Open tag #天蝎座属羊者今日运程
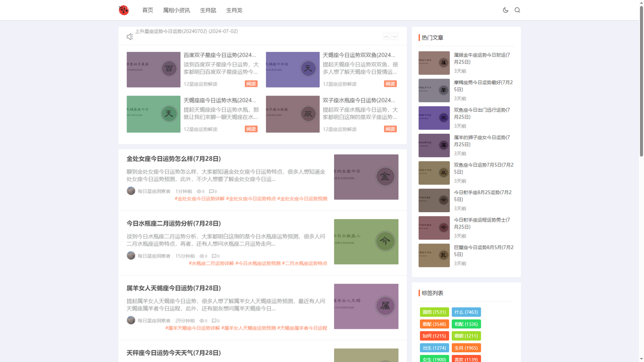 tap(302, 328)
